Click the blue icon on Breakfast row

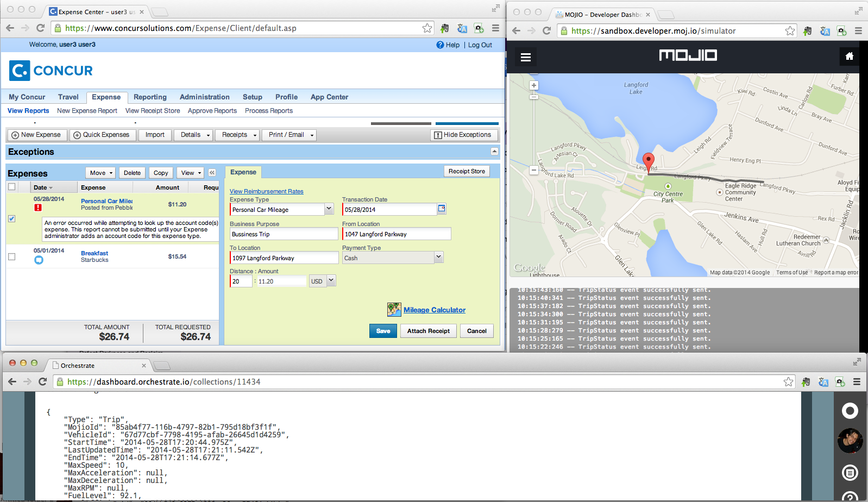click(39, 260)
